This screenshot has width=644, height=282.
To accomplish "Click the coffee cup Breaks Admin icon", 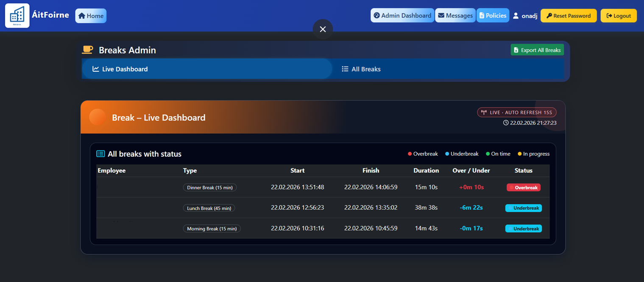I will click(x=87, y=50).
